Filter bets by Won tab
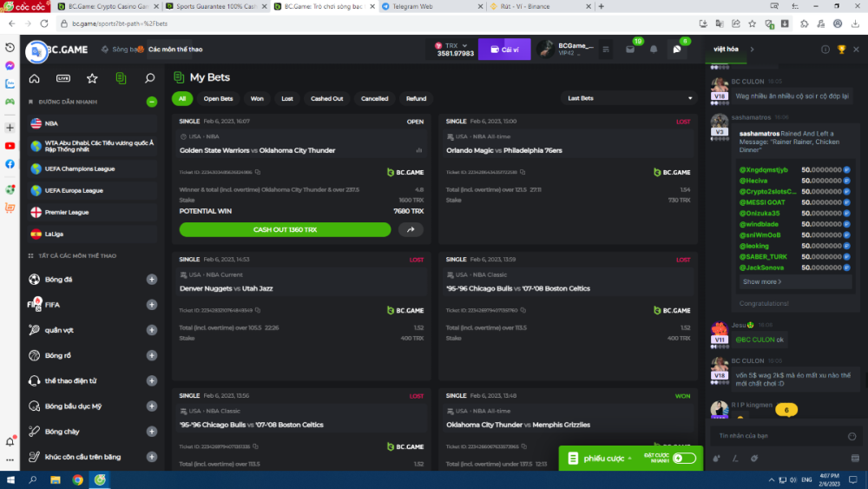The width and height of the screenshot is (868, 489). coord(257,99)
